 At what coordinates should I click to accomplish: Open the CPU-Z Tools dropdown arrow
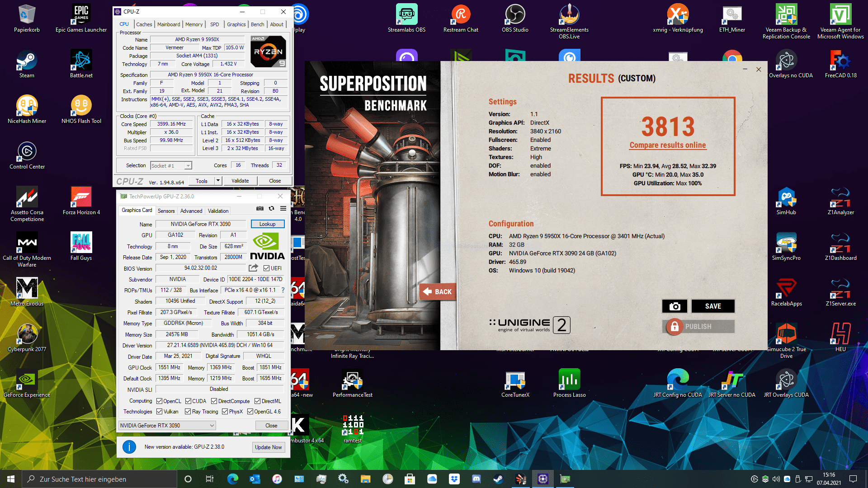218,181
